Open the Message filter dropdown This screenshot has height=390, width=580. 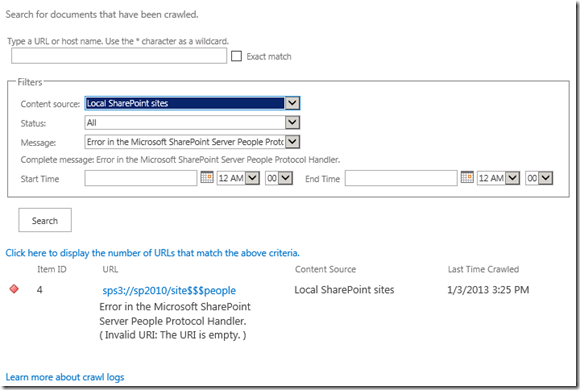(192, 142)
